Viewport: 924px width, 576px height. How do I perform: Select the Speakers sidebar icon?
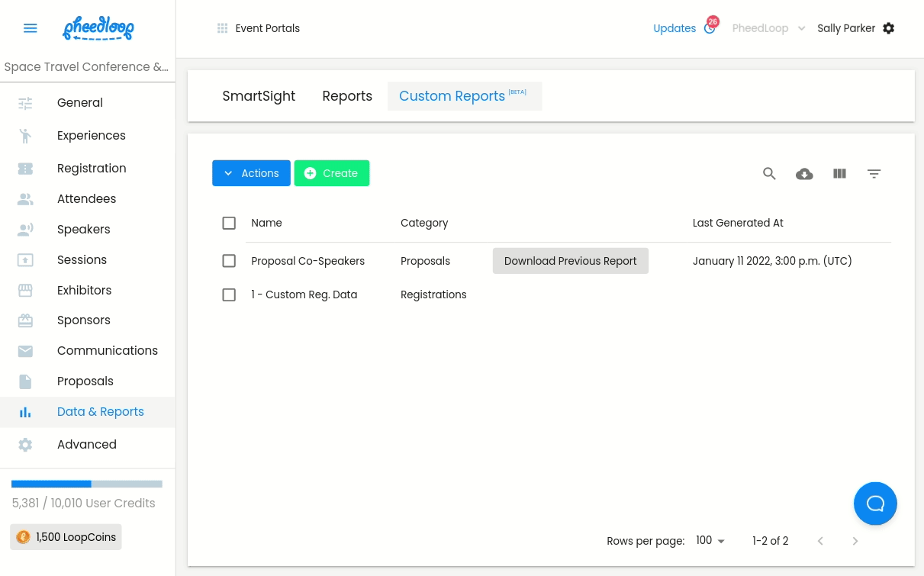pos(25,229)
